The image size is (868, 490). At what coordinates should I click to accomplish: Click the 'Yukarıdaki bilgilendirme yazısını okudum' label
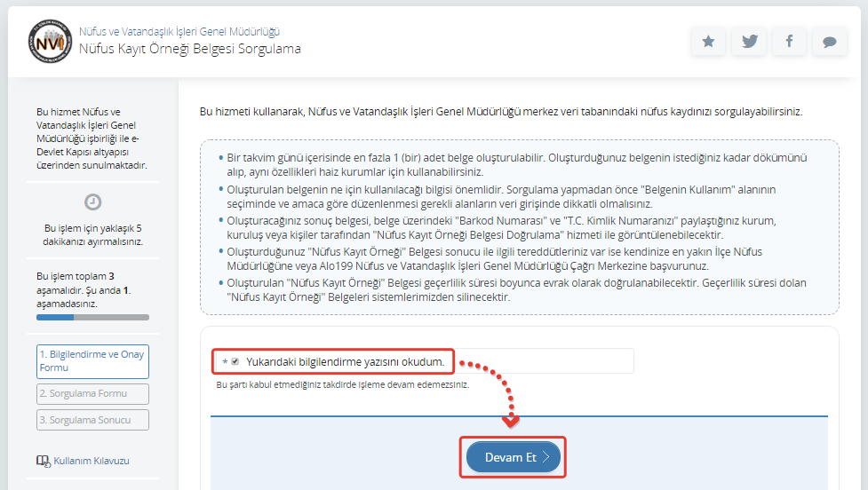(x=345, y=361)
